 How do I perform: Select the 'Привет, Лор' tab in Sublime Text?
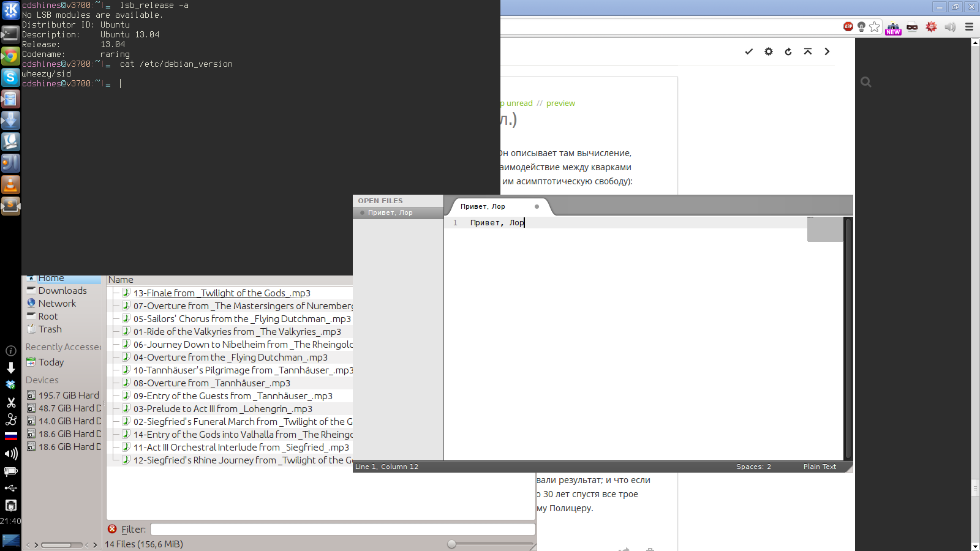[499, 206]
